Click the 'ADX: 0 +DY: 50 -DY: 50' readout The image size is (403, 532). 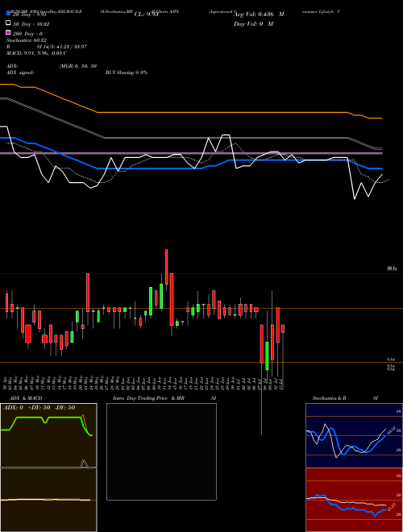point(39,408)
